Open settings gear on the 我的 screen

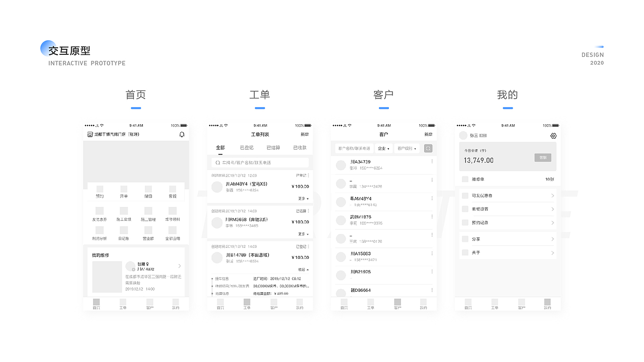(553, 136)
